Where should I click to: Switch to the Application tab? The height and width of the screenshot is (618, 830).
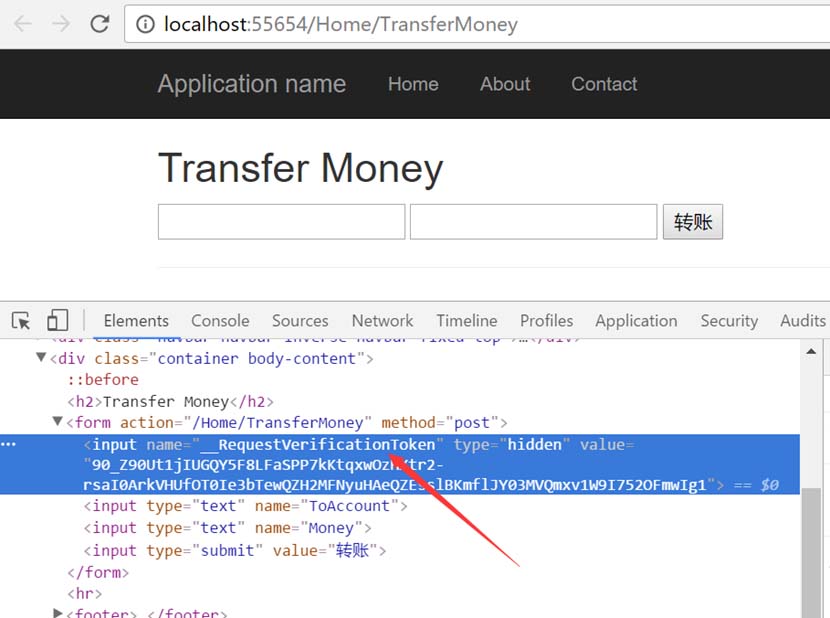tap(636, 320)
